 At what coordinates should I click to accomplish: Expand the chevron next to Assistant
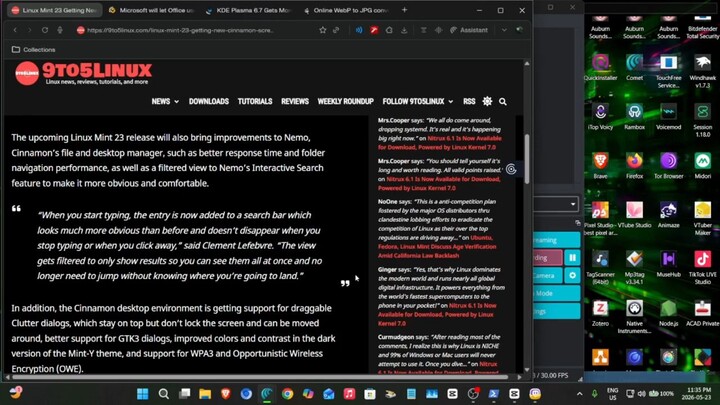(504, 30)
